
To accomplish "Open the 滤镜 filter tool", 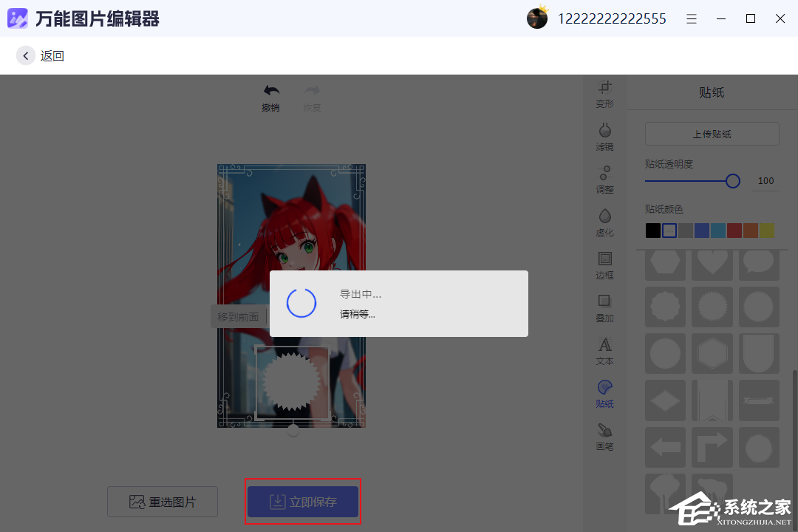I will pyautogui.click(x=604, y=137).
